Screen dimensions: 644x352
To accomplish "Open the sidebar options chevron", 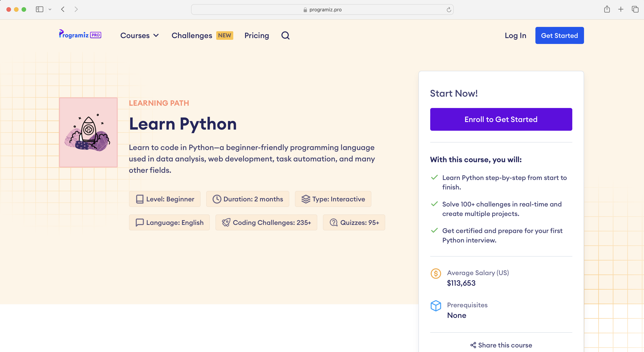I will [x=50, y=9].
